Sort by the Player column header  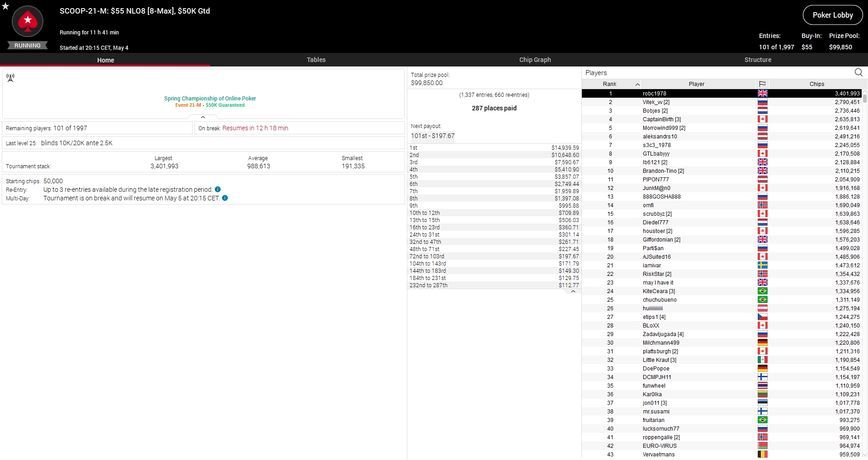point(696,84)
